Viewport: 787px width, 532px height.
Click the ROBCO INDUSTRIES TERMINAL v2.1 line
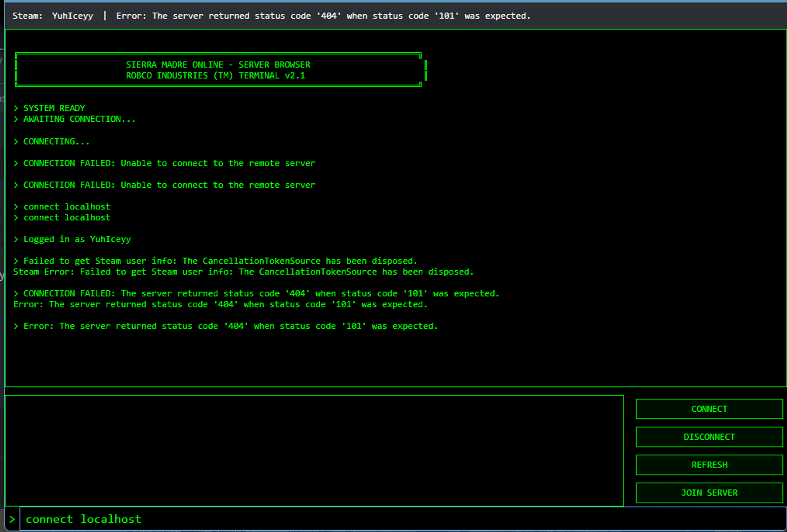[x=216, y=76]
